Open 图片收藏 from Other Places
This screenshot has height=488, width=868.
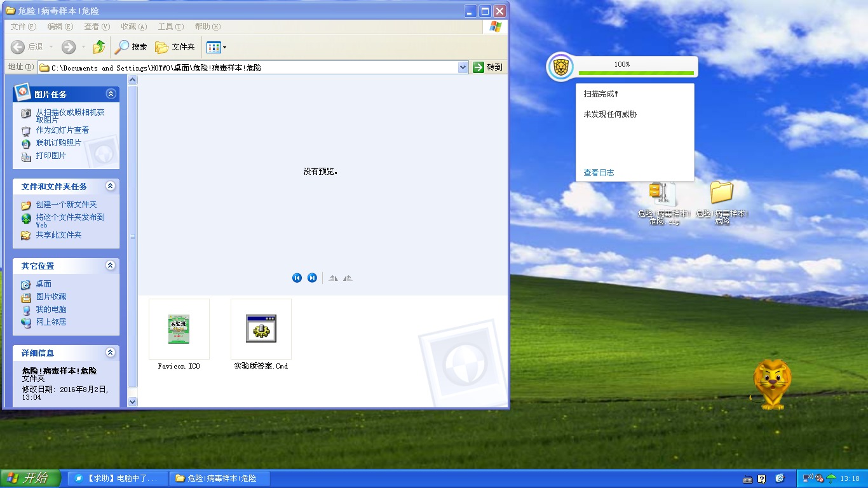[51, 297]
